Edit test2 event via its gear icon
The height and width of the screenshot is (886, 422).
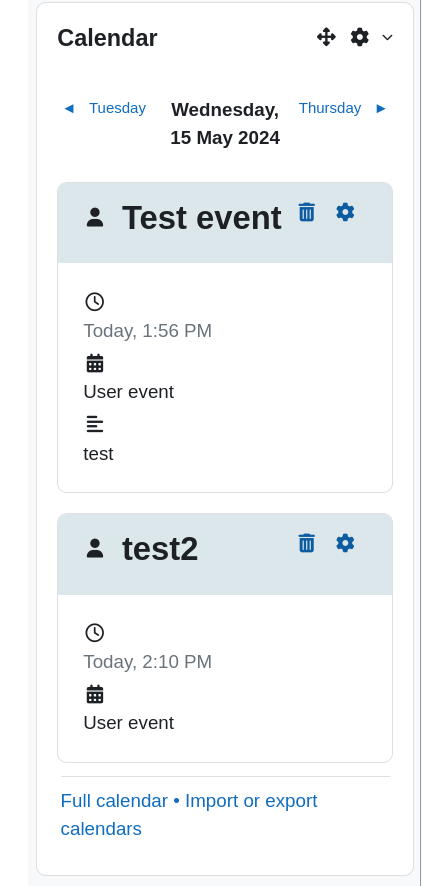tap(345, 543)
